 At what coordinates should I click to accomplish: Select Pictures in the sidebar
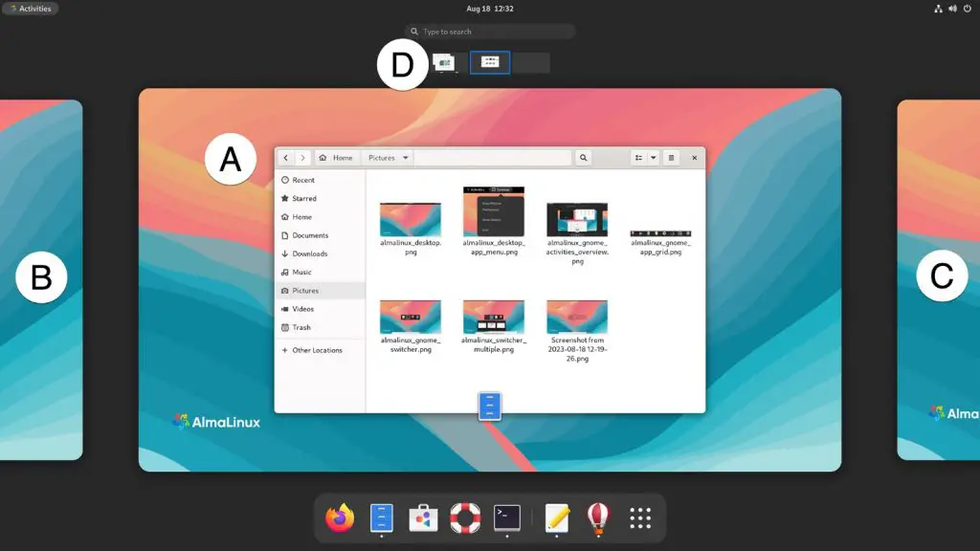[x=320, y=291]
